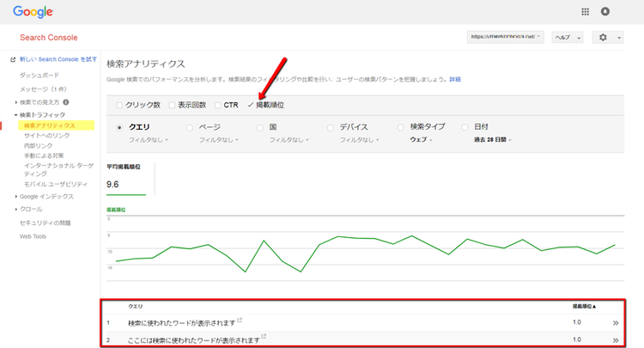Click the 詳細 link in description

pos(455,79)
